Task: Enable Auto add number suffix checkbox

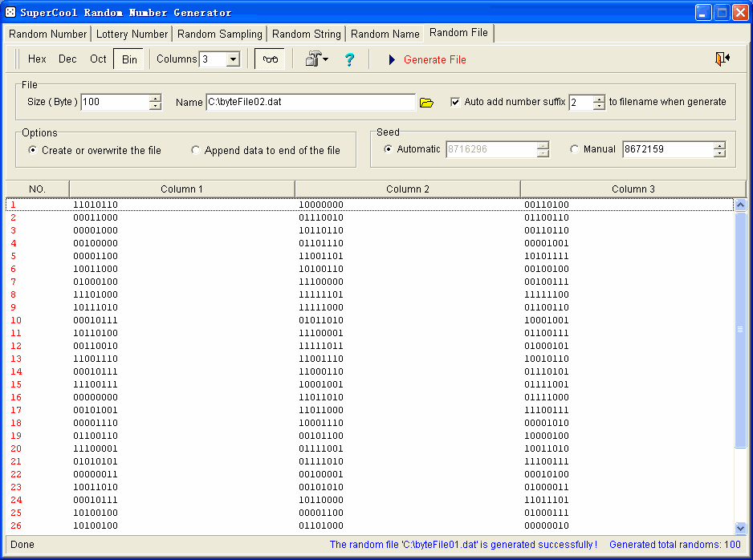Action: point(455,102)
